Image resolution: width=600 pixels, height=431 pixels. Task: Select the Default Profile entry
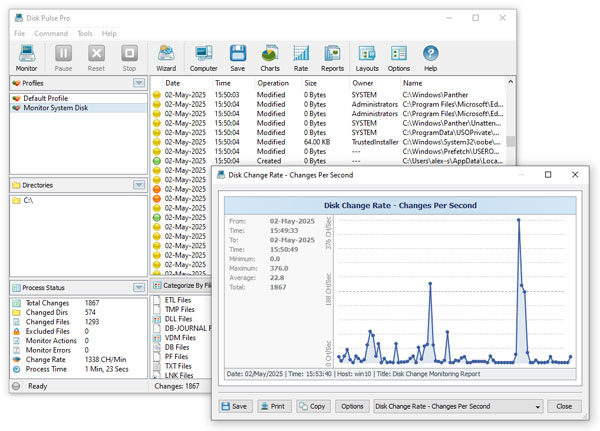(78, 98)
